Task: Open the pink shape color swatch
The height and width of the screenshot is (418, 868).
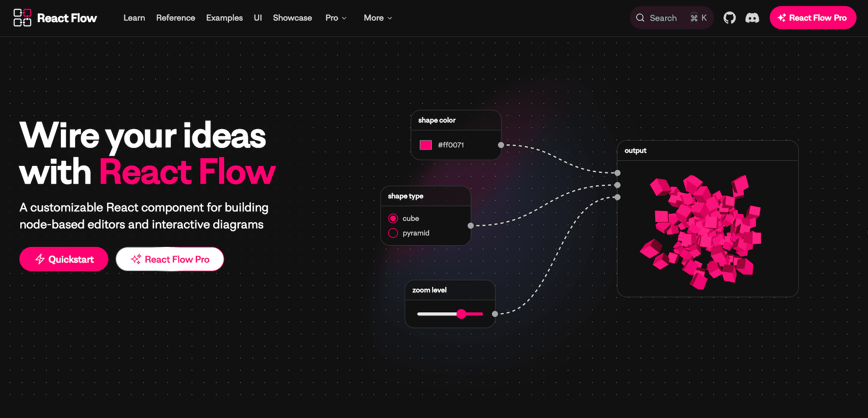Action: pos(425,145)
